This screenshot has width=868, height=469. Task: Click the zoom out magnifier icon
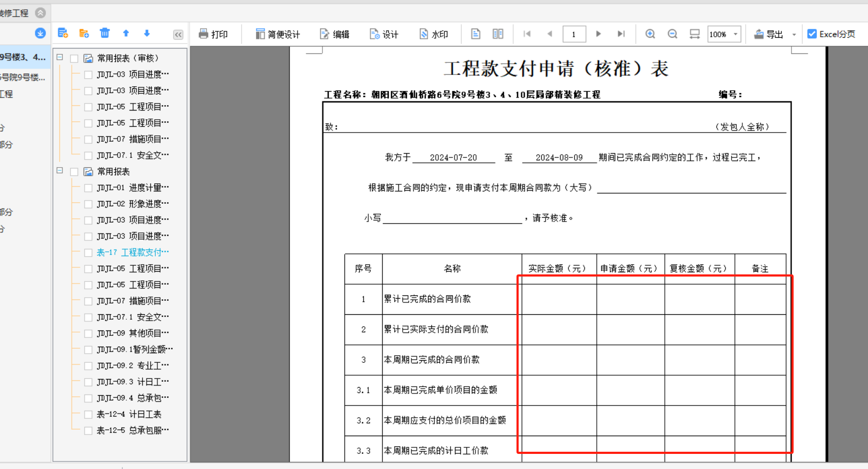pyautogui.click(x=672, y=34)
